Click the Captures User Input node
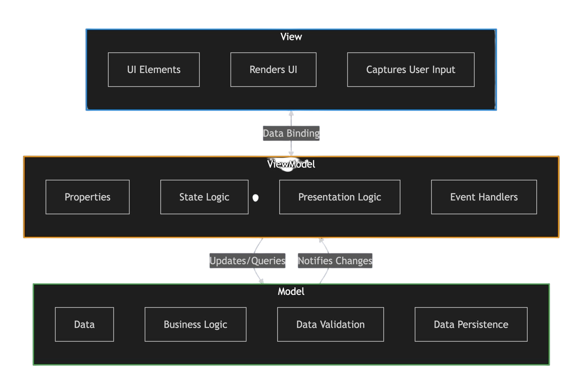This screenshot has width=588, height=381. pyautogui.click(x=410, y=70)
